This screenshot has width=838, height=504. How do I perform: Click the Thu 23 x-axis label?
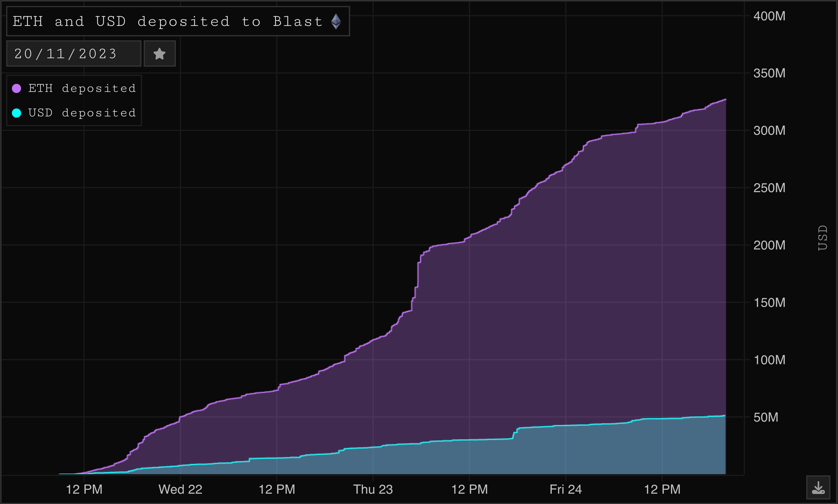pyautogui.click(x=373, y=489)
